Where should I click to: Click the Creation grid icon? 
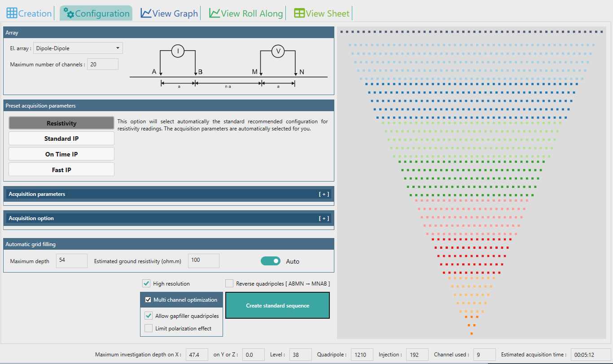pyautogui.click(x=12, y=13)
